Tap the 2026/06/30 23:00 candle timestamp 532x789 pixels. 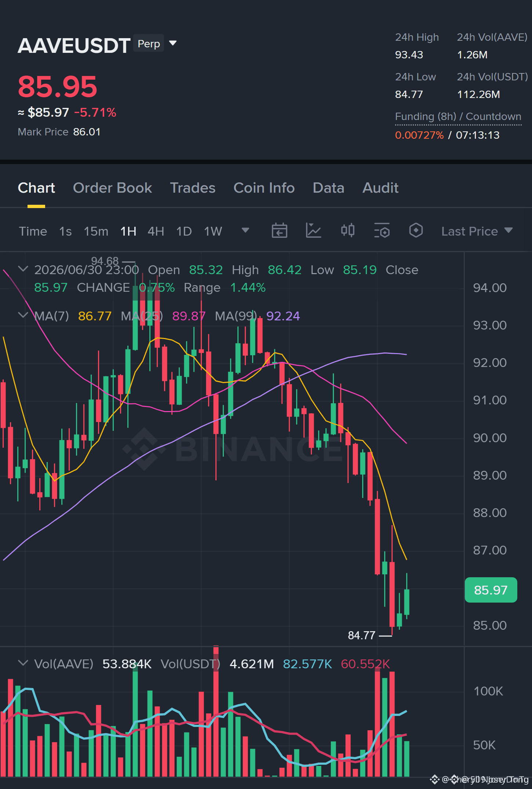pyautogui.click(x=87, y=270)
